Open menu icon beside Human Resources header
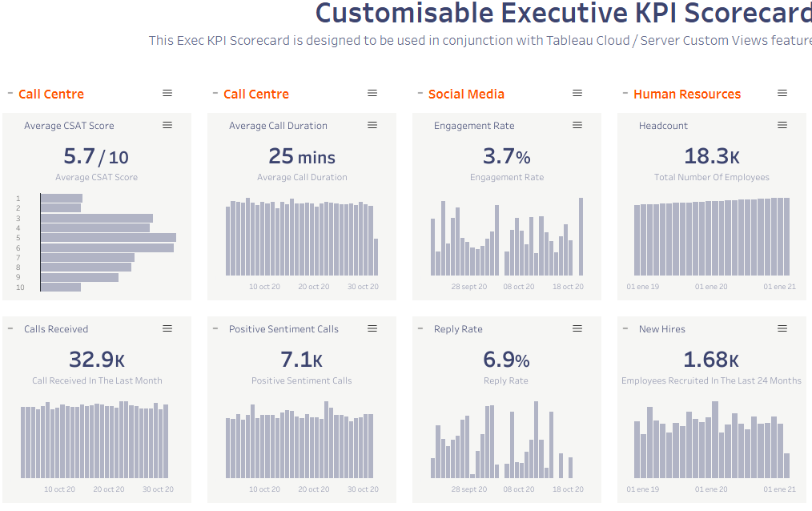Screen dimensions: 812x511 point(782,94)
